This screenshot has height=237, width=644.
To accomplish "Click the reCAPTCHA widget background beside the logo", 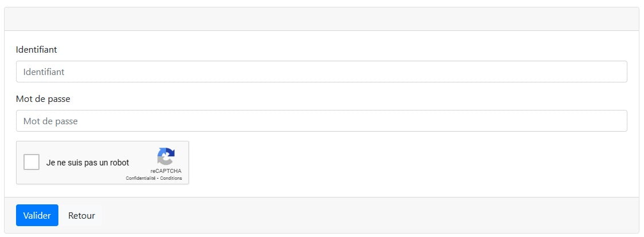I will point(142,152).
